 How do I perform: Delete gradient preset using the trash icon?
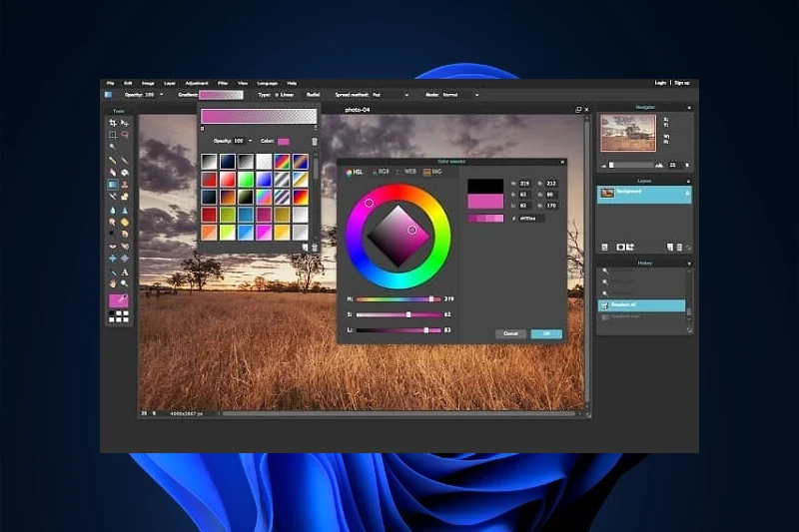(315, 247)
